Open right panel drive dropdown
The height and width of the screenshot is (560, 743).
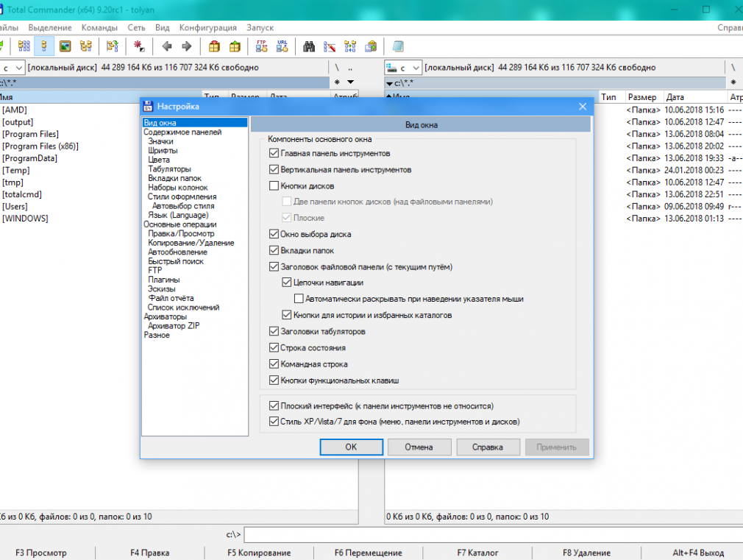(416, 68)
